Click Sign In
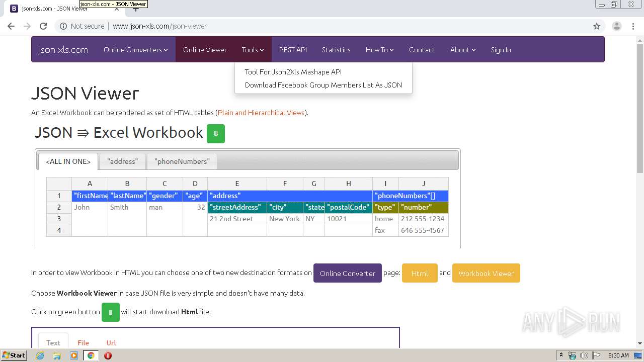The height and width of the screenshot is (362, 644). coord(501,50)
